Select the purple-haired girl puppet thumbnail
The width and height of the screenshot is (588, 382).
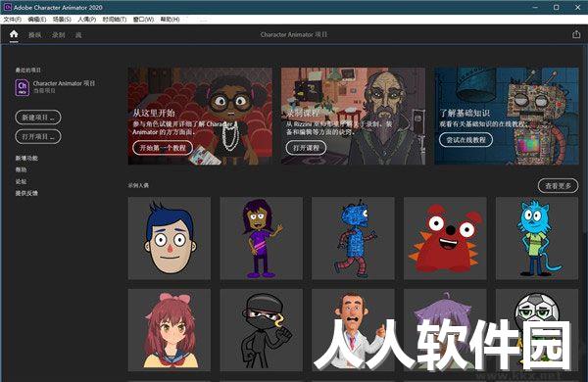pyautogui.click(x=262, y=238)
